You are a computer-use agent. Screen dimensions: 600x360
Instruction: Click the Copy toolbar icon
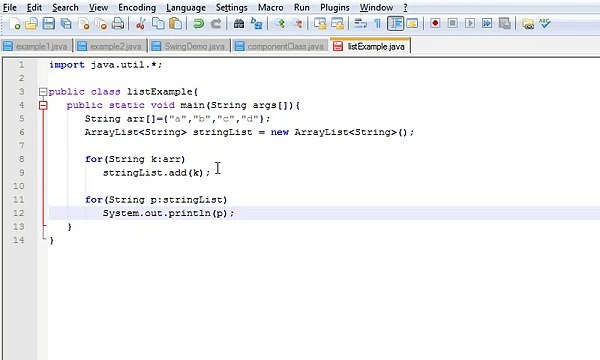[x=158, y=24]
